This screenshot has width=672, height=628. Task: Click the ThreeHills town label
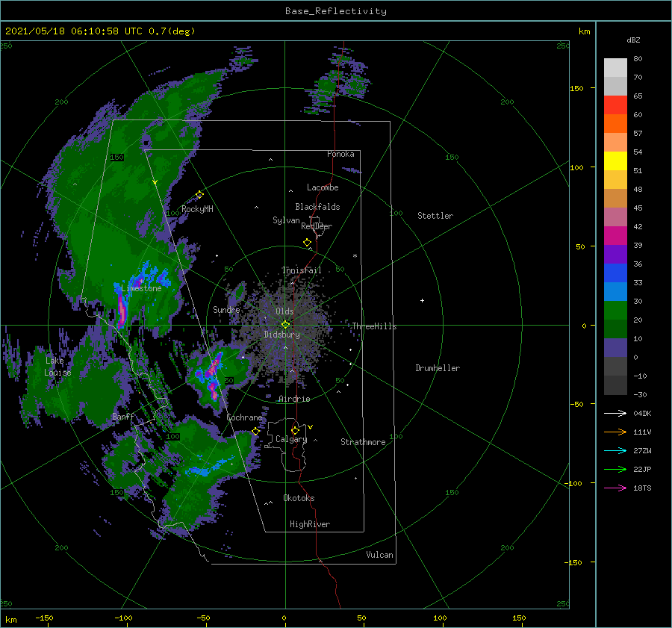coord(374,326)
